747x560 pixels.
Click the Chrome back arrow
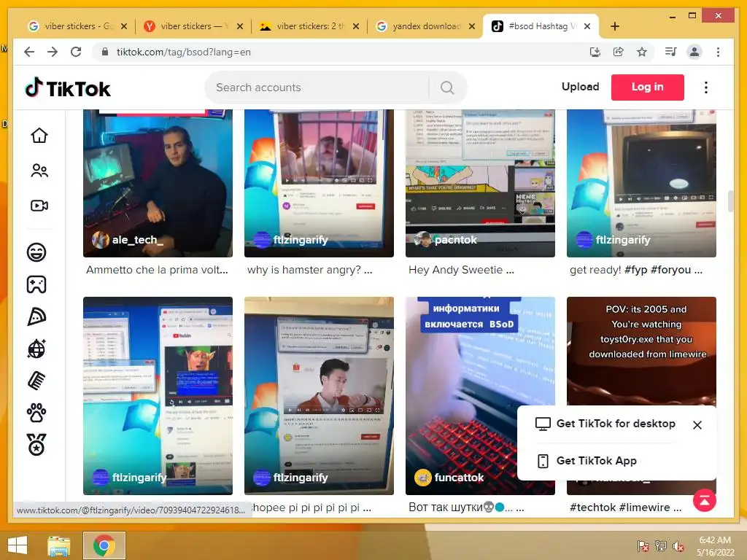point(29,52)
